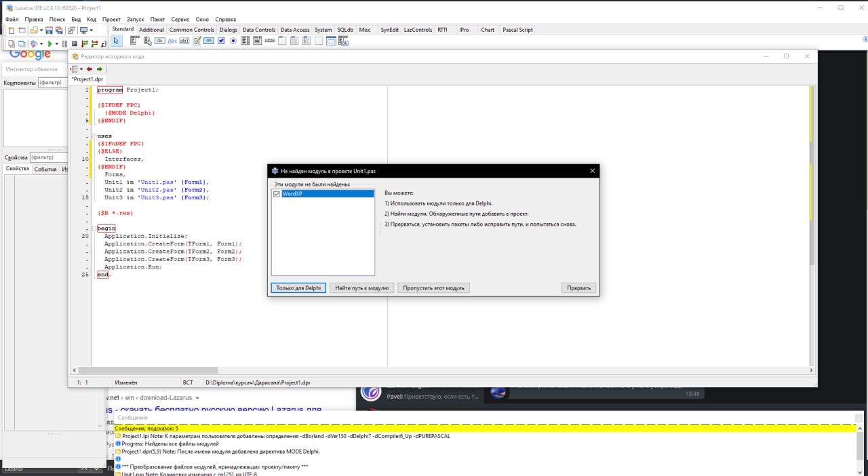The image size is (868, 476).
Task: Click the Только для Delphi button
Action: 298,287
